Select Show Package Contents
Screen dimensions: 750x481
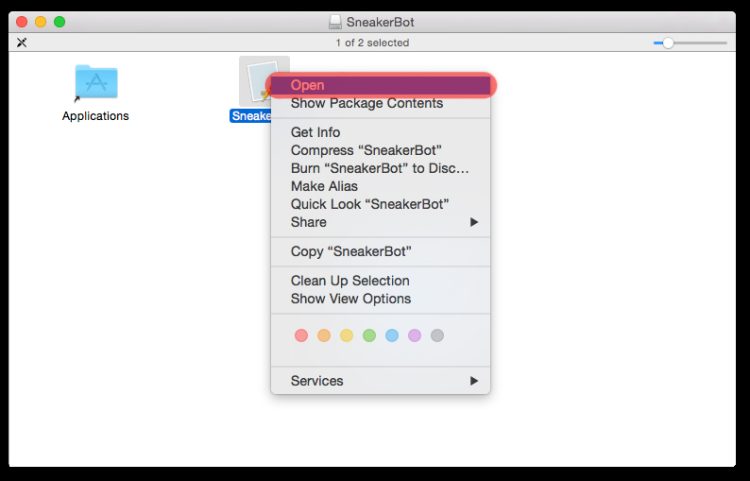click(x=366, y=103)
